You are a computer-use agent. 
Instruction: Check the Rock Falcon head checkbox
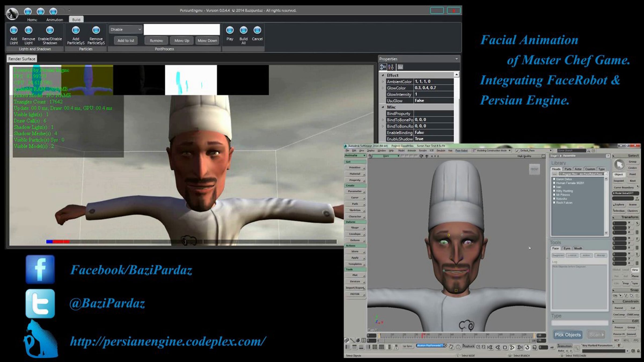(554, 203)
